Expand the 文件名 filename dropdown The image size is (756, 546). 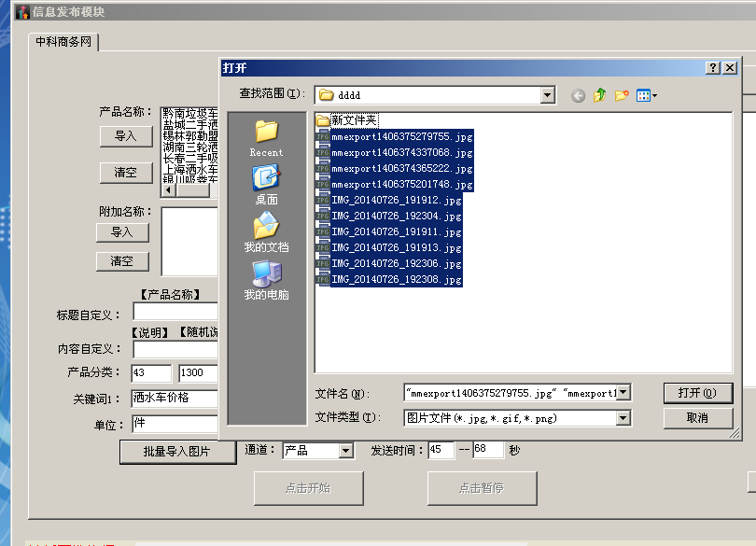pos(623,393)
